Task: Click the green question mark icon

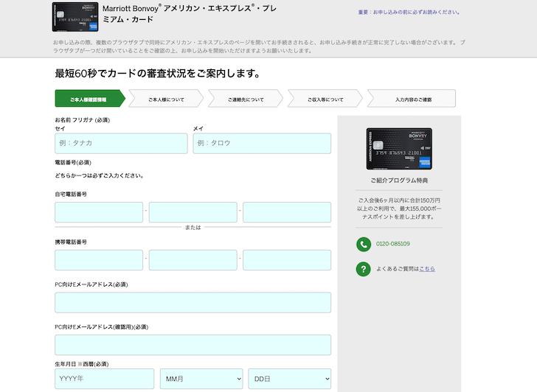Action: click(364, 269)
